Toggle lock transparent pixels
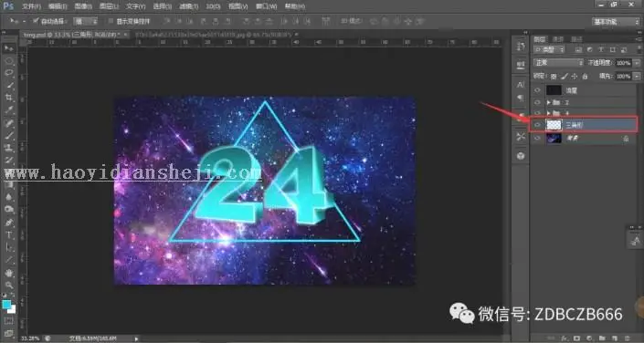 click(x=554, y=77)
